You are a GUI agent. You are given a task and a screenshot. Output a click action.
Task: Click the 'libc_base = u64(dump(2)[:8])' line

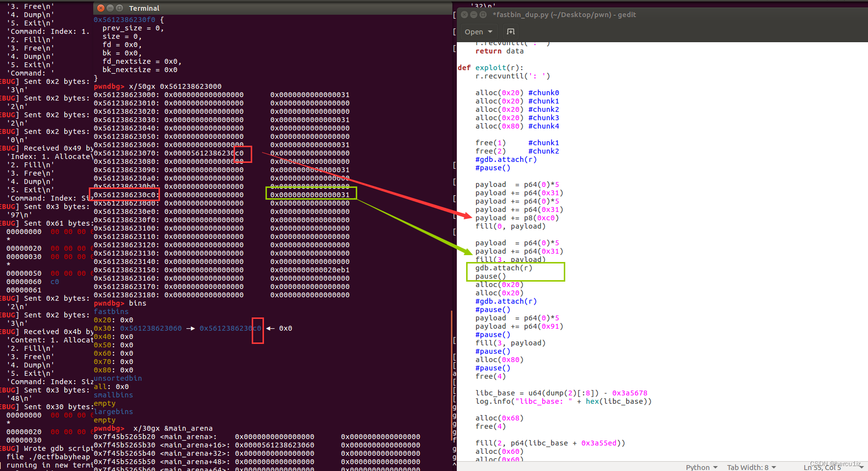point(561,393)
